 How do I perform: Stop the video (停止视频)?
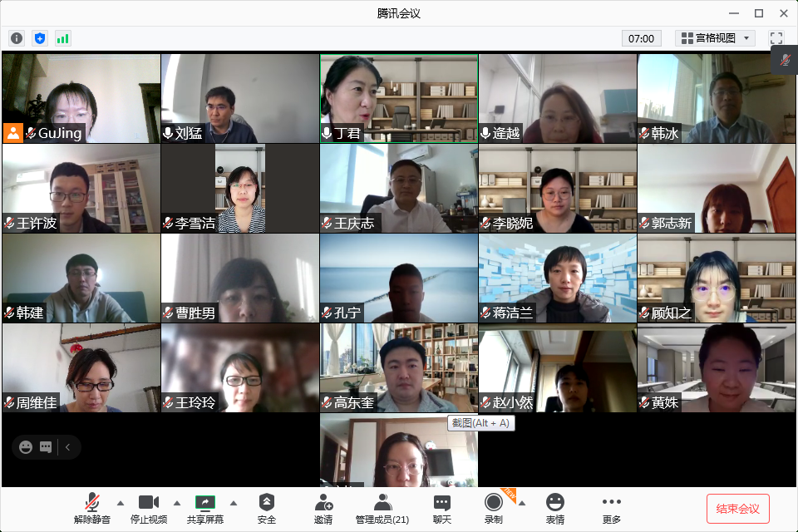click(x=149, y=508)
